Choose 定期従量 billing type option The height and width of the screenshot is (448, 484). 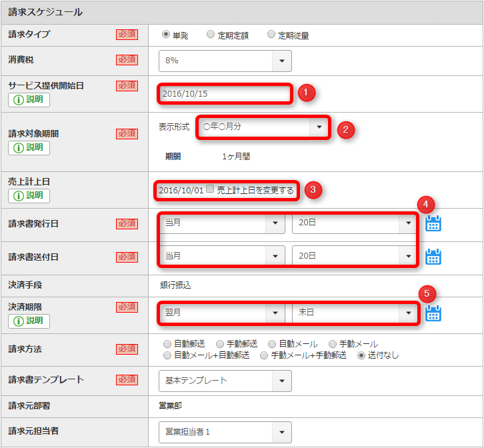[271, 35]
